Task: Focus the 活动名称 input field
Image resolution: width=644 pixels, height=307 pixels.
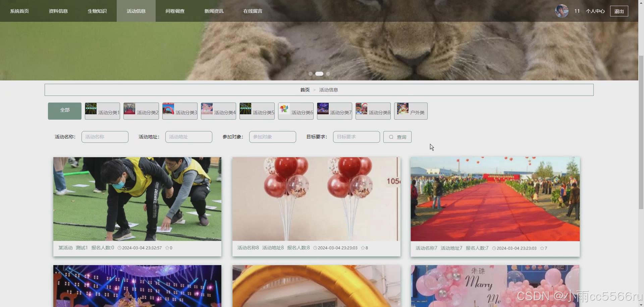Action: (x=105, y=137)
